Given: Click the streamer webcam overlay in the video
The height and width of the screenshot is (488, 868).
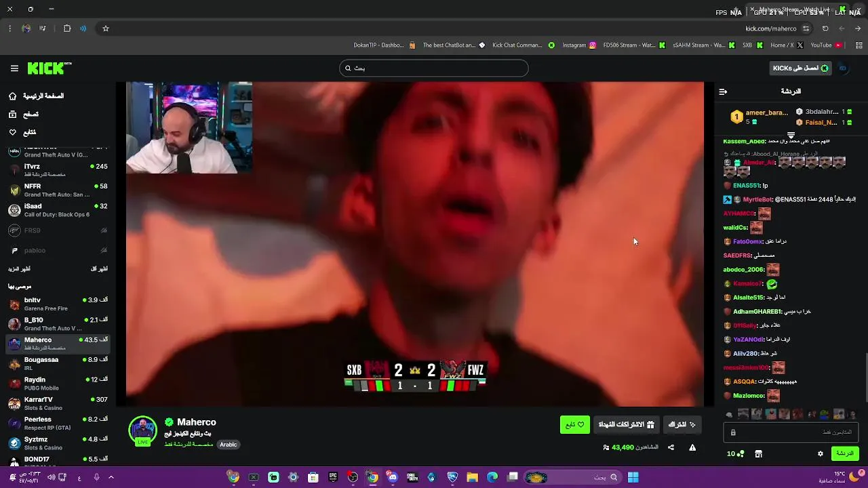Looking at the screenshot, I should [x=189, y=128].
